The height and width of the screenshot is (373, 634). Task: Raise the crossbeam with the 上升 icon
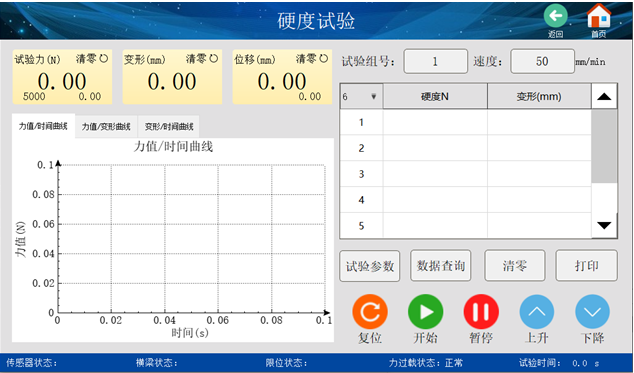pos(537,312)
